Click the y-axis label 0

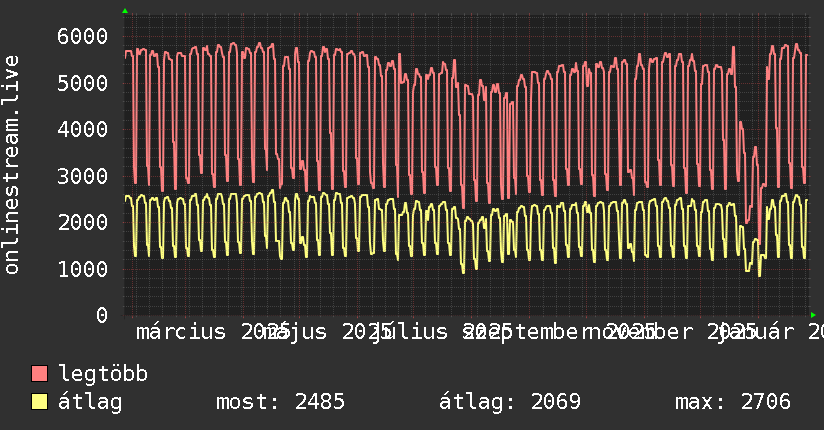102,315
